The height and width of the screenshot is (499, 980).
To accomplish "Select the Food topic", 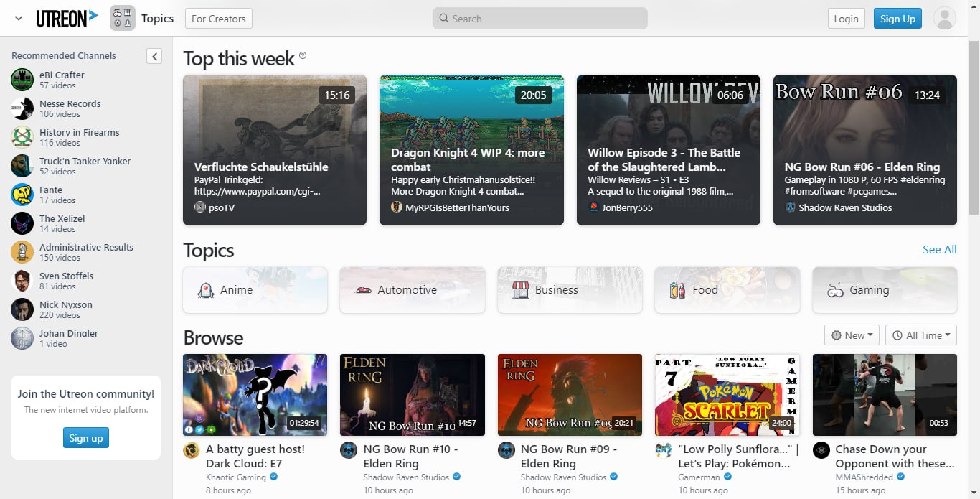I will (x=727, y=290).
